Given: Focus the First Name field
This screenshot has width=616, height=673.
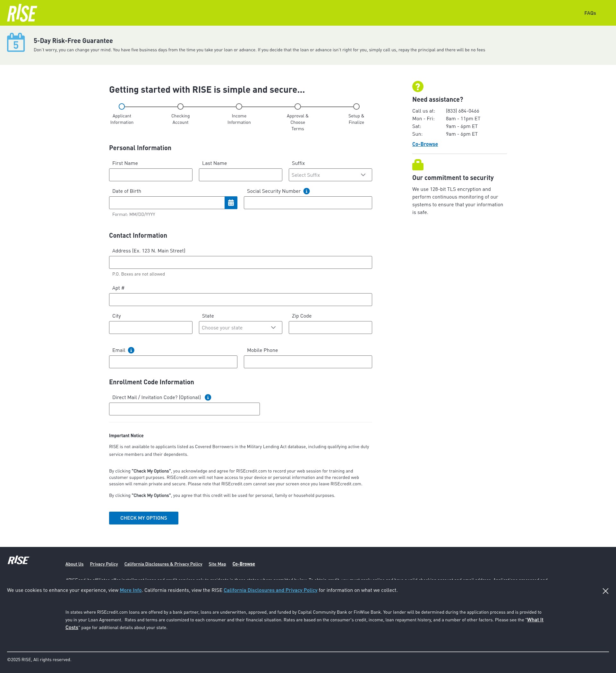Looking at the screenshot, I should [150, 175].
